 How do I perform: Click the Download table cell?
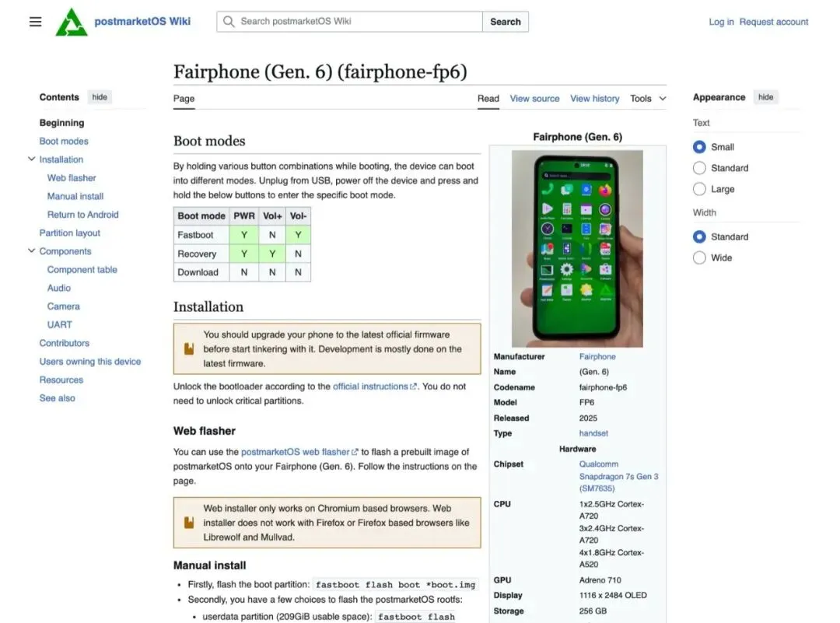201,272
